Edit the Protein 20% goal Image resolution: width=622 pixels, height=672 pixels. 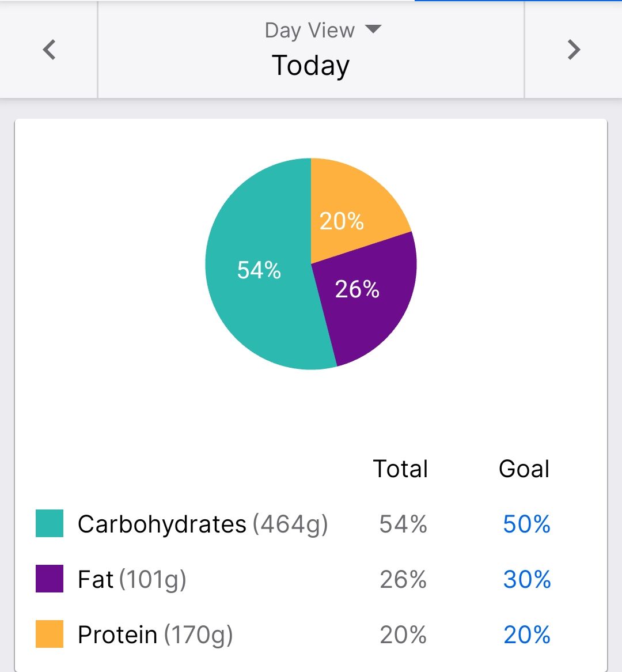(526, 635)
